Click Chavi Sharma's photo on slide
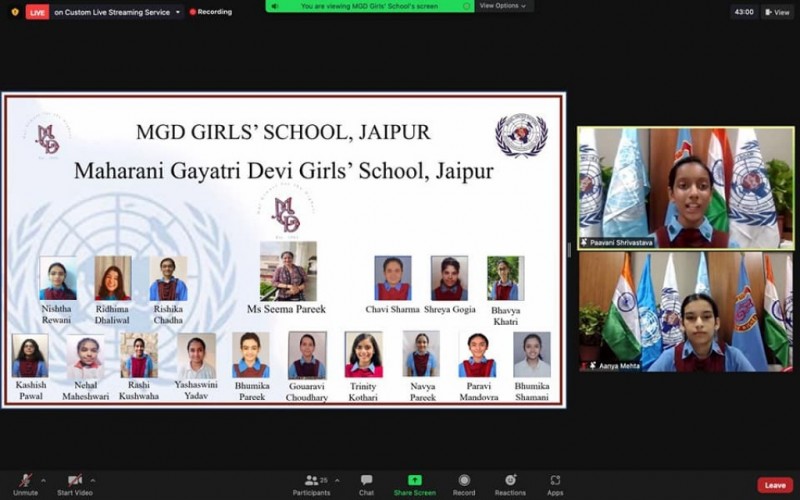800x500 pixels. tap(393, 278)
